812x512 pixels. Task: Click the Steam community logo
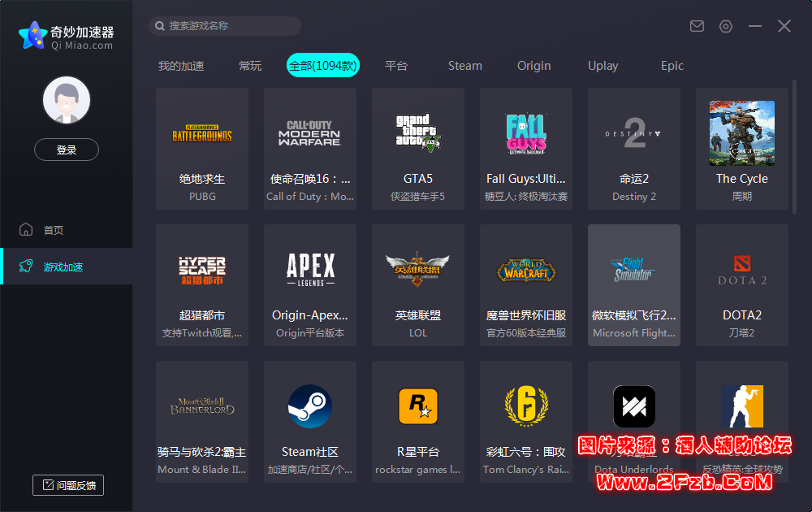[309, 406]
